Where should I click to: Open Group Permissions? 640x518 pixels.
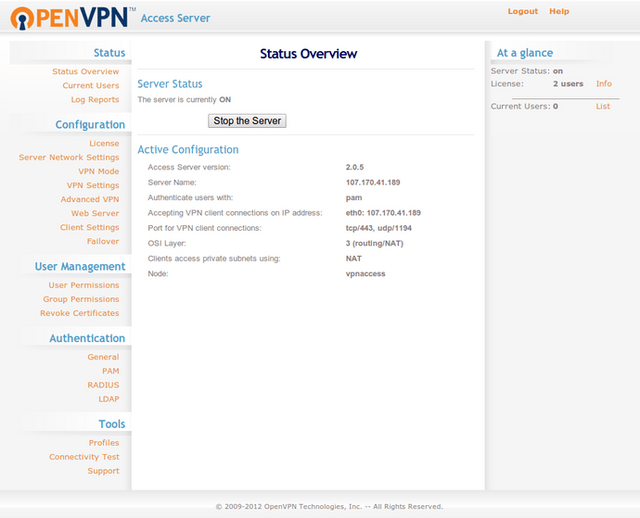pos(81,299)
